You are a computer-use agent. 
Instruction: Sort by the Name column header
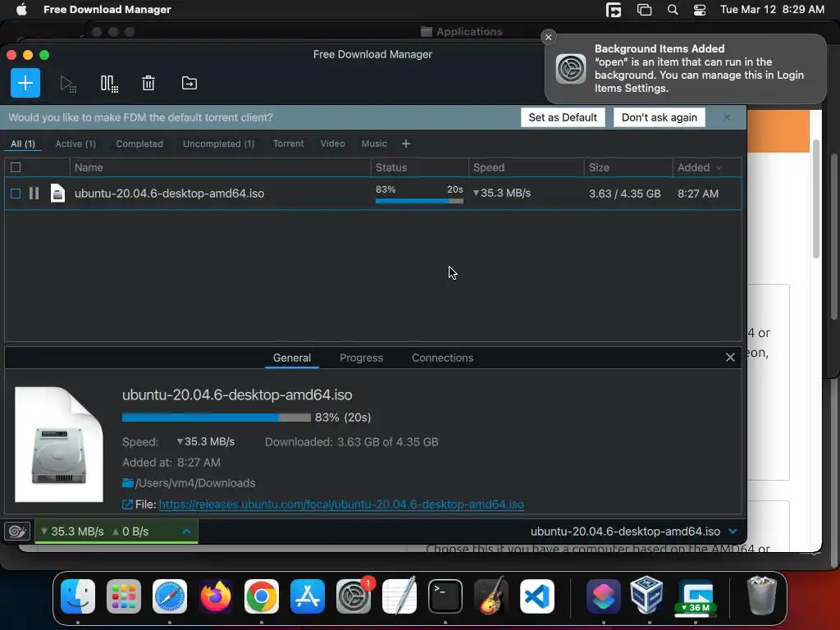[x=220, y=167]
